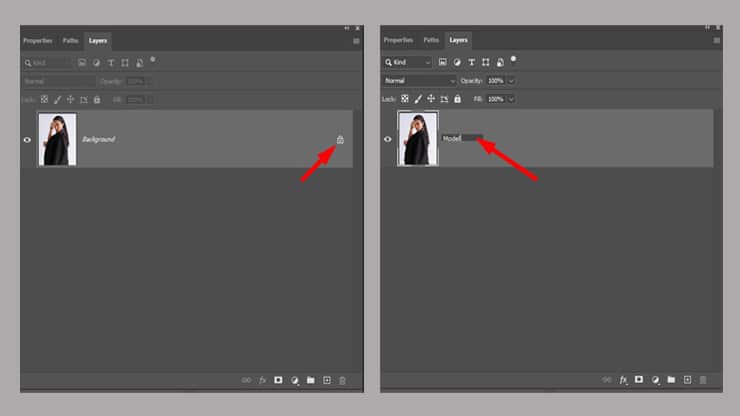
Task: Lock image pixels brush icon, right panel
Action: 418,99
